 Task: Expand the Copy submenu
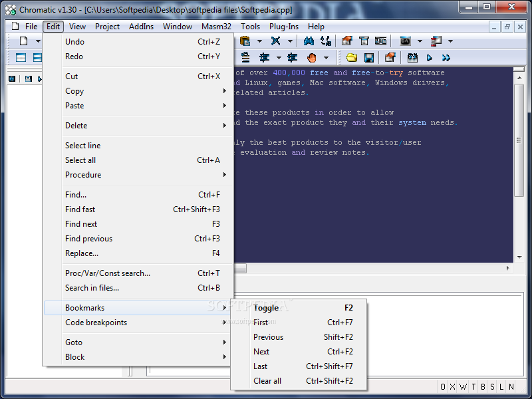pos(138,91)
